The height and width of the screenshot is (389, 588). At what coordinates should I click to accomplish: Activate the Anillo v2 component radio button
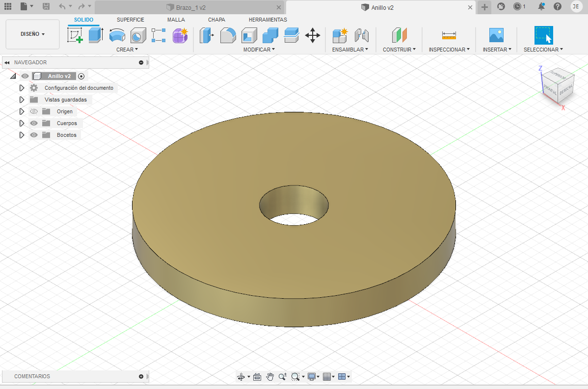[81, 76]
